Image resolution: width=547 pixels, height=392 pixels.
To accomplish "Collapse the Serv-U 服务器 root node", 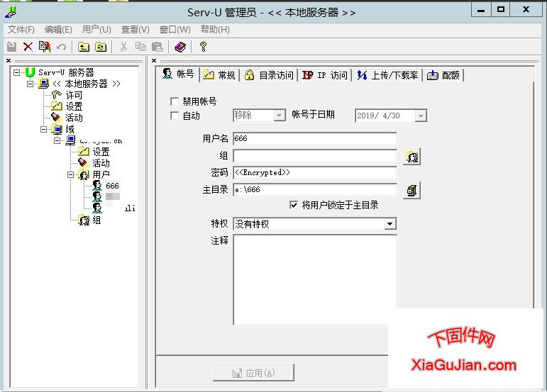I will click(x=16, y=72).
